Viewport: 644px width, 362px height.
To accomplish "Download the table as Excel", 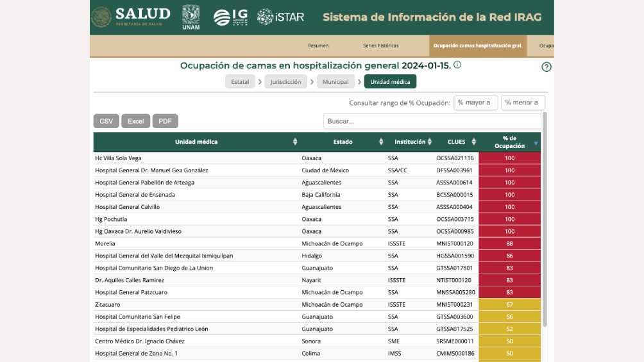I will [x=135, y=121].
